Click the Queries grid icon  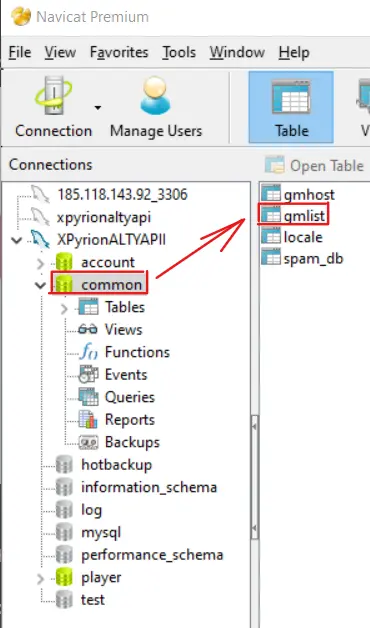[88, 397]
